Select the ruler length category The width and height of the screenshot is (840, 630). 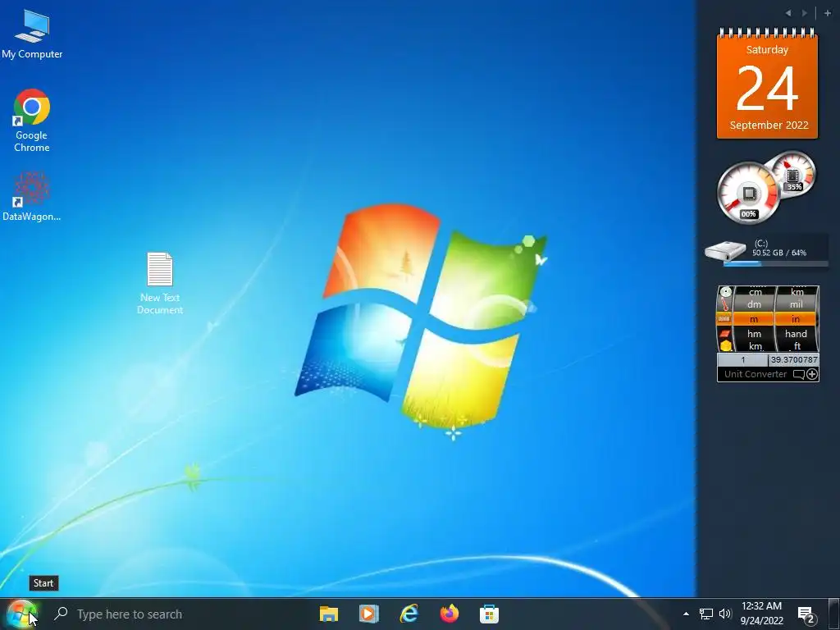coord(724,319)
